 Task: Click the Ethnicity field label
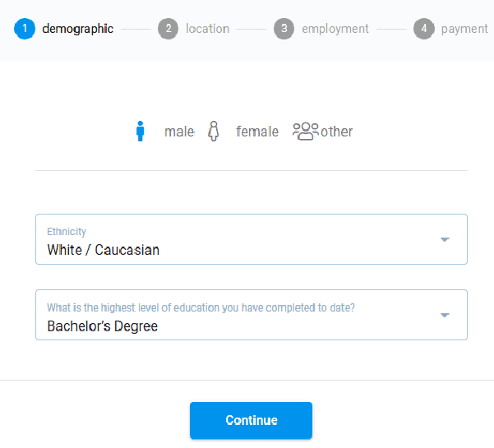coord(67,232)
